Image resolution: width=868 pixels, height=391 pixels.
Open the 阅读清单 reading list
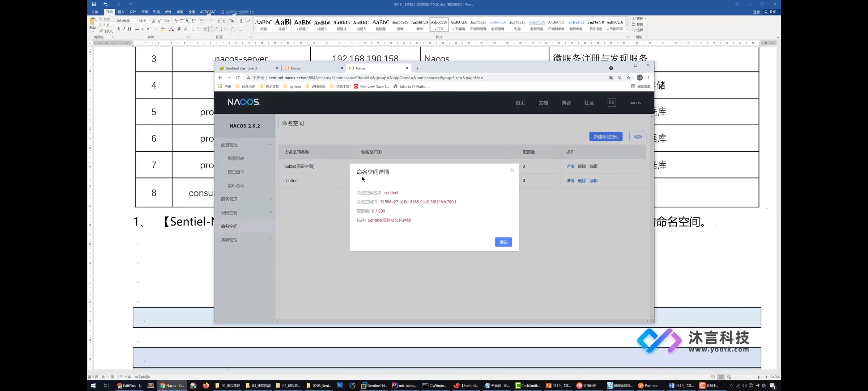(x=641, y=87)
